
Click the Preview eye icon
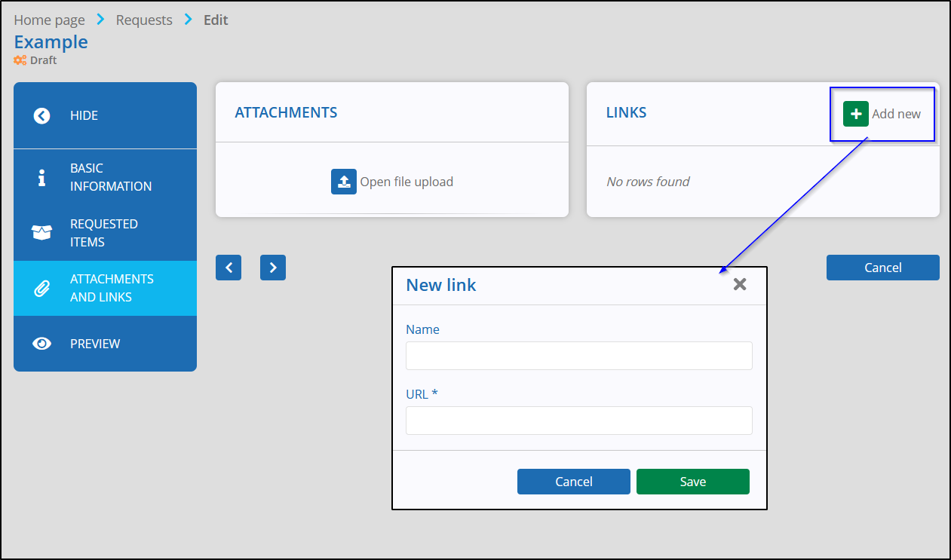click(x=41, y=344)
